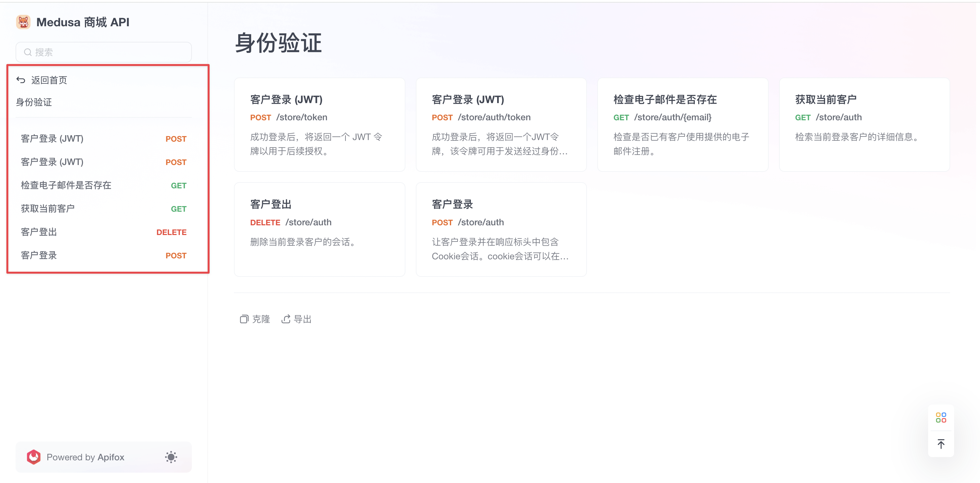Open the 客户登录 POST /store/auth card

501,229
